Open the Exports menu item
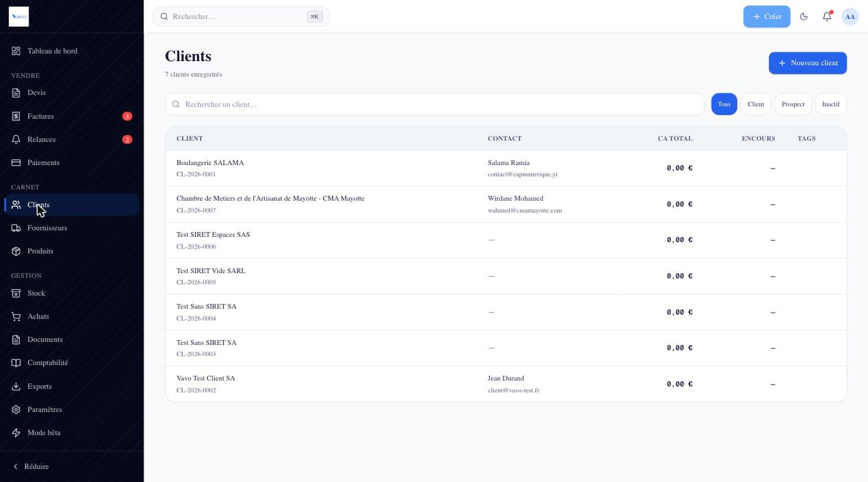Screen dimensions: 868x482 [x=72, y=386]
